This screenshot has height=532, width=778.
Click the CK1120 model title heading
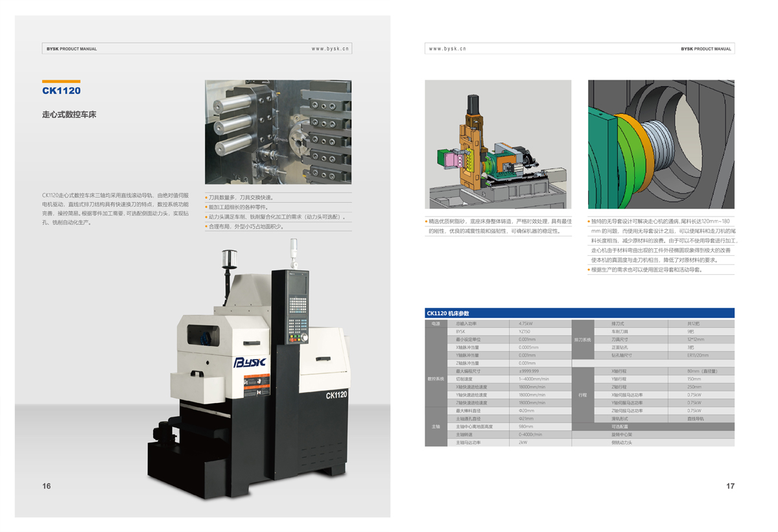click(62, 91)
